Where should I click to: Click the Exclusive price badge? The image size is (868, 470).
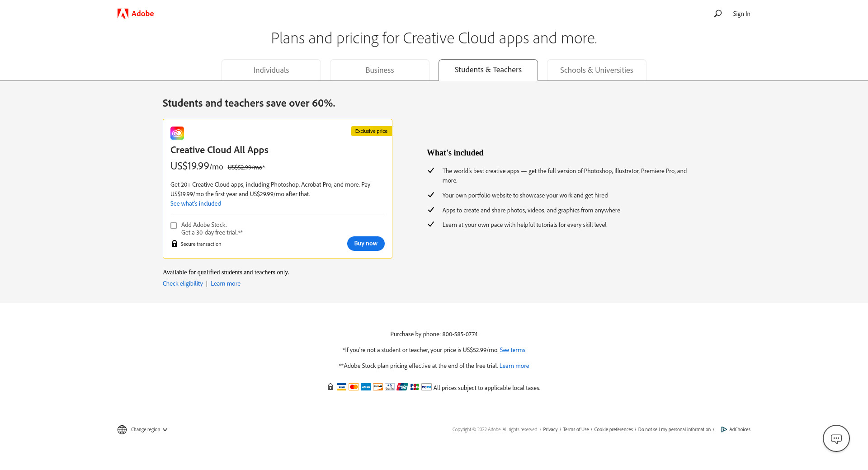coord(371,131)
